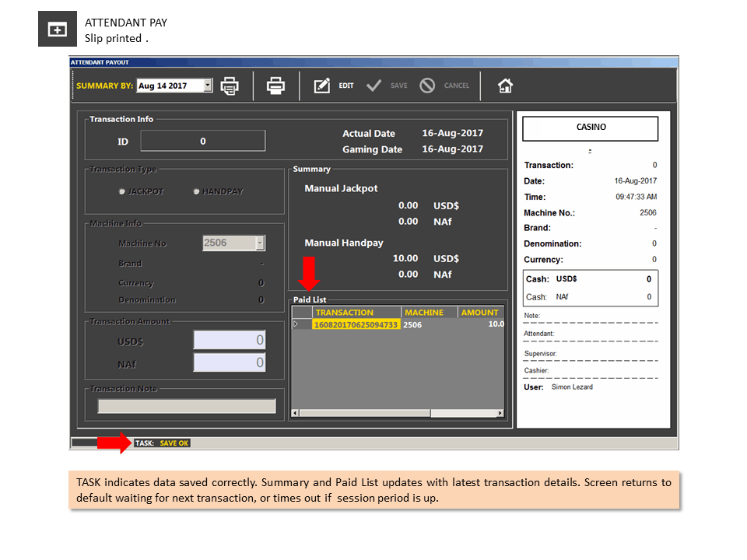Click the AMOUNT column header
Screen dimensions: 747x560
coord(481,313)
